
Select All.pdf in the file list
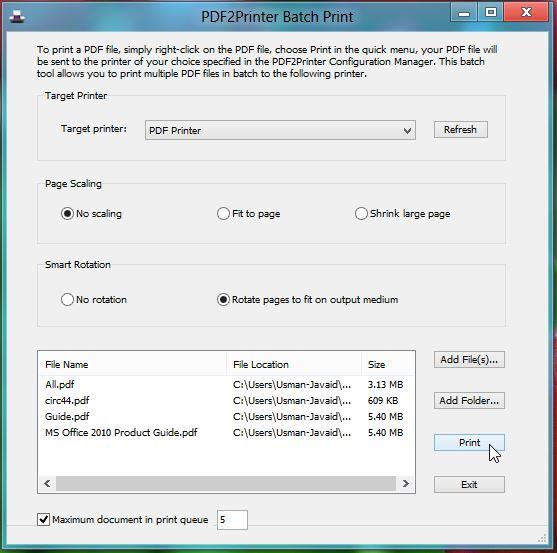pos(60,385)
